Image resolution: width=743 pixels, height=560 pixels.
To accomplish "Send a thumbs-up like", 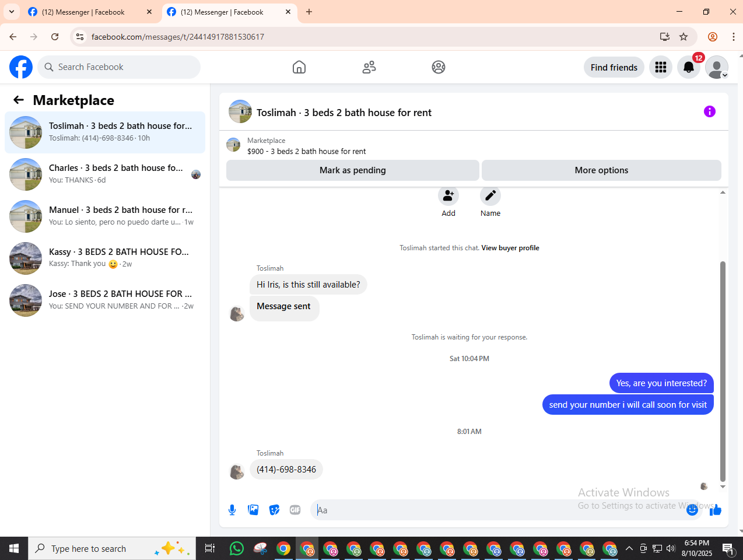I will tap(716, 510).
